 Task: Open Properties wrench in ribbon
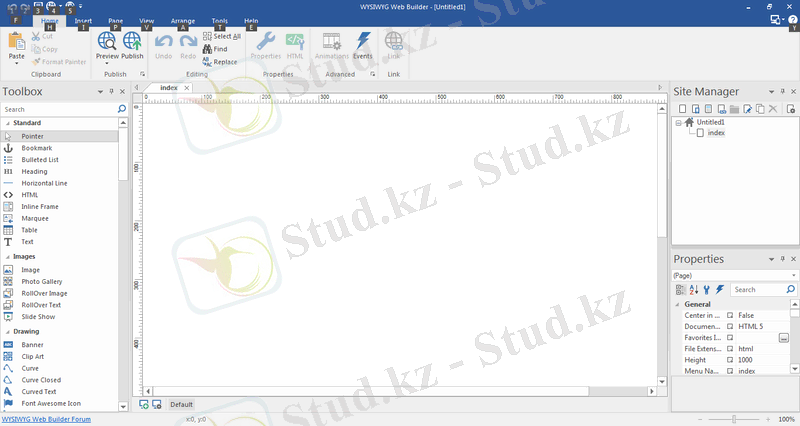tap(266, 46)
